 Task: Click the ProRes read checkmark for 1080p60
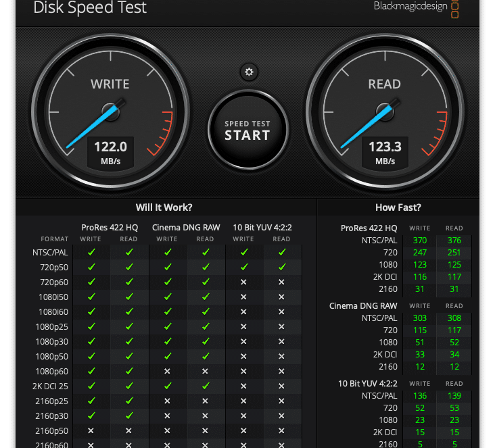coord(129,371)
